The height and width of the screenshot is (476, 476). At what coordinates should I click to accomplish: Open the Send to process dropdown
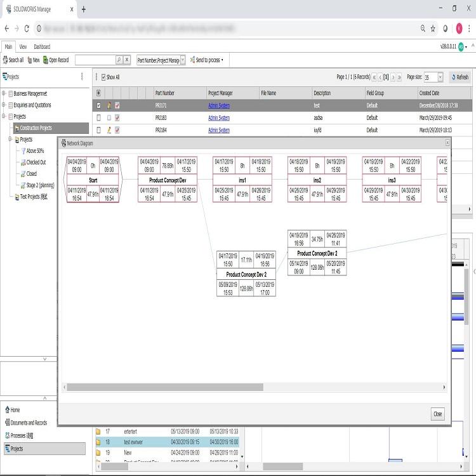pyautogui.click(x=209, y=60)
